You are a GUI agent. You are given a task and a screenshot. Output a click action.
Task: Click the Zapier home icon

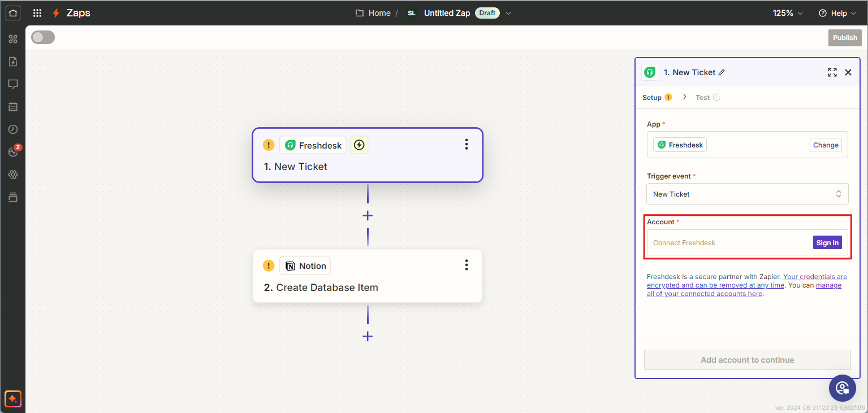[x=12, y=12]
